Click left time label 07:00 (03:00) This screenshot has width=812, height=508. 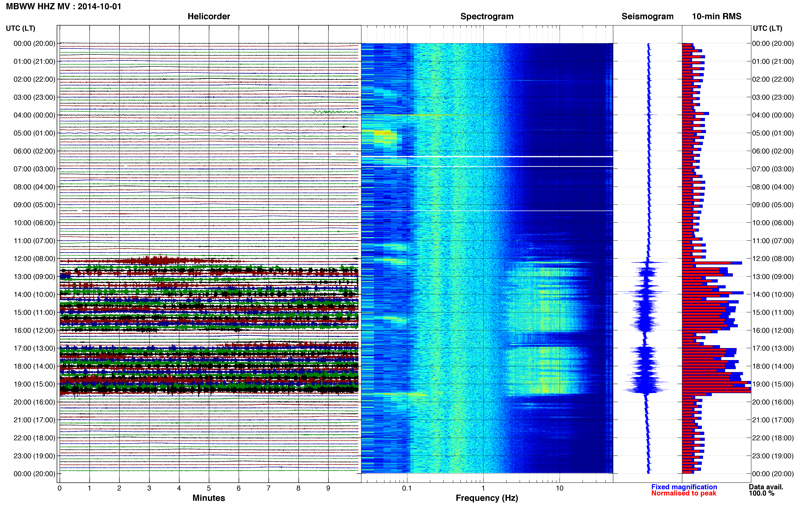click(x=34, y=169)
